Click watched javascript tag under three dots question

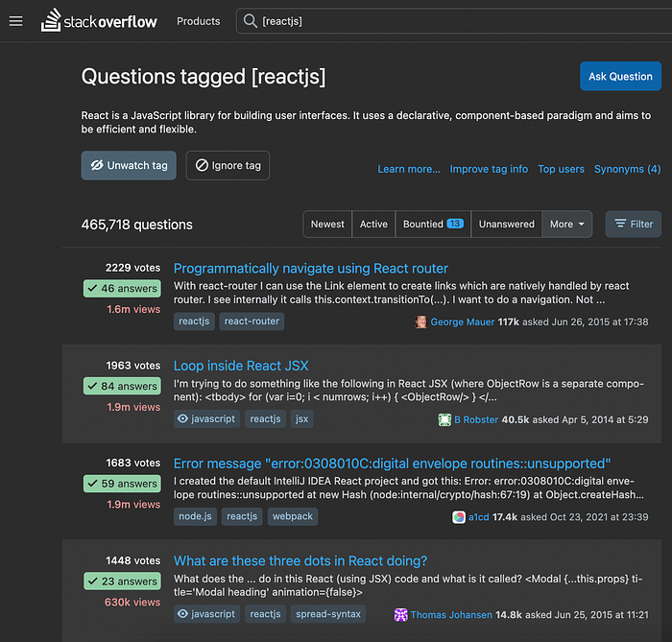click(x=206, y=614)
